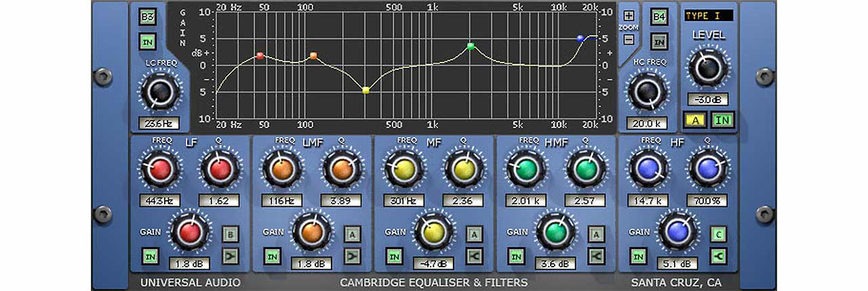
Task: Click the MF band curve shape icon
Action: [x=474, y=256]
